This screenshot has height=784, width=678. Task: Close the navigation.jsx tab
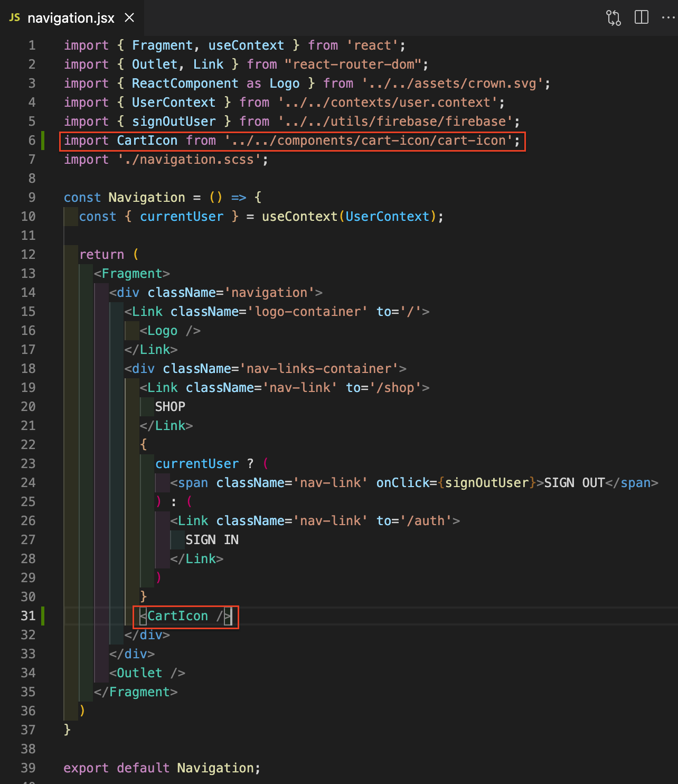tap(129, 18)
